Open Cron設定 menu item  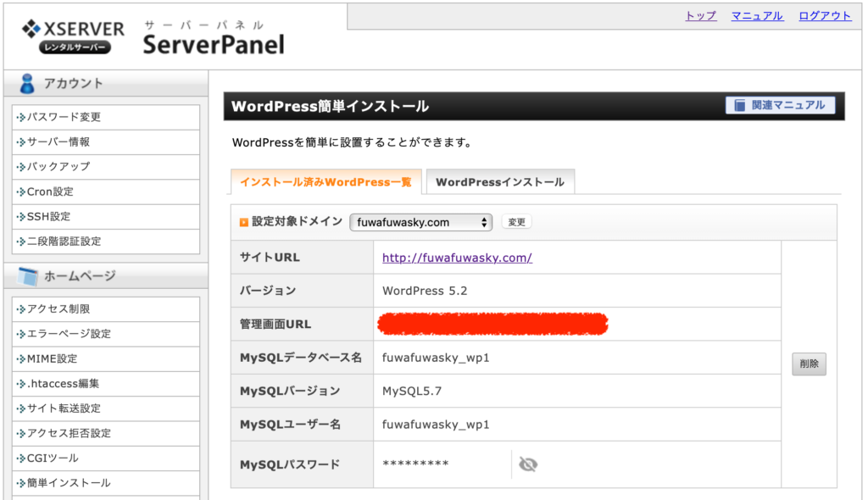click(106, 192)
